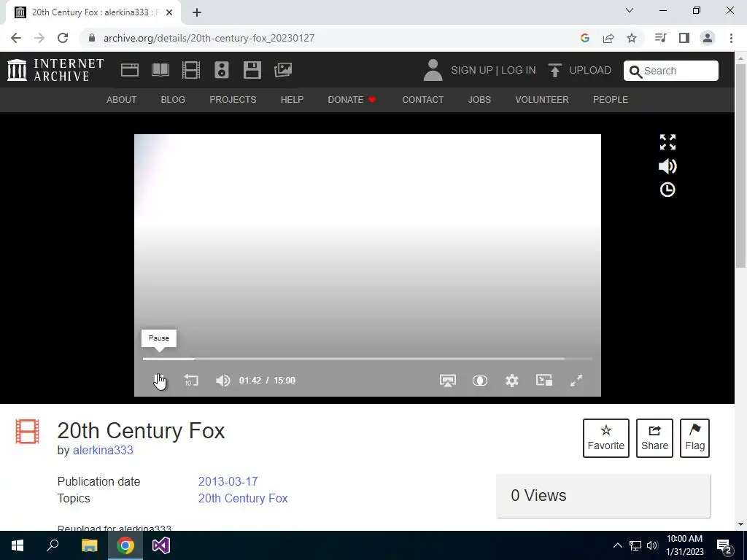The height and width of the screenshot is (560, 747).
Task: Open the 20th Century Fox topic link
Action: [x=243, y=498]
